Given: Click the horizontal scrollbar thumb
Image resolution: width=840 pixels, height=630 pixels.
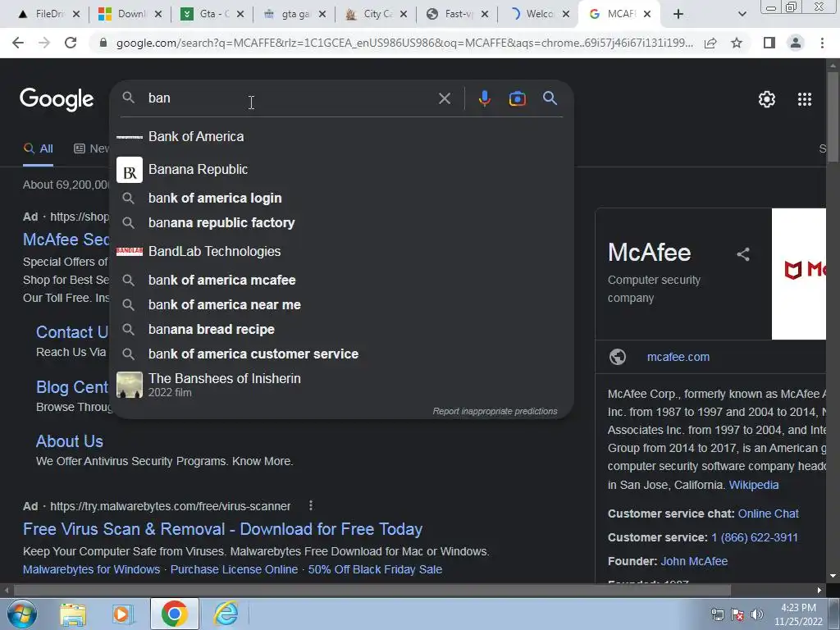Looking at the screenshot, I should (372, 591).
